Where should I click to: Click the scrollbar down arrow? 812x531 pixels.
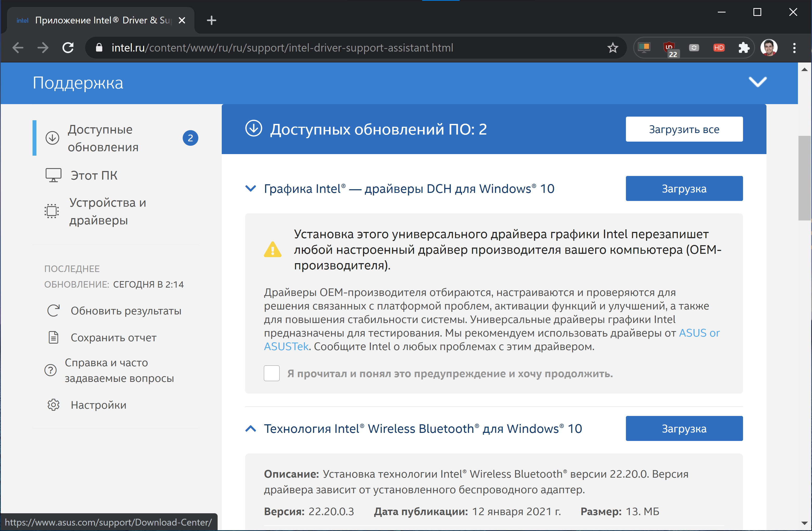click(x=804, y=523)
